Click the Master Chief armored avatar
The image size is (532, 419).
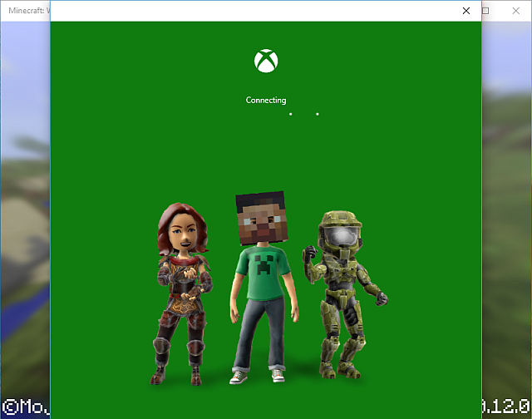pos(345,294)
